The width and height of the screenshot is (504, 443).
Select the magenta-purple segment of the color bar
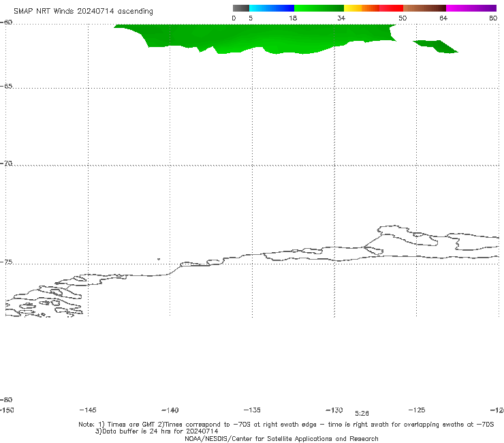[x=471, y=8]
